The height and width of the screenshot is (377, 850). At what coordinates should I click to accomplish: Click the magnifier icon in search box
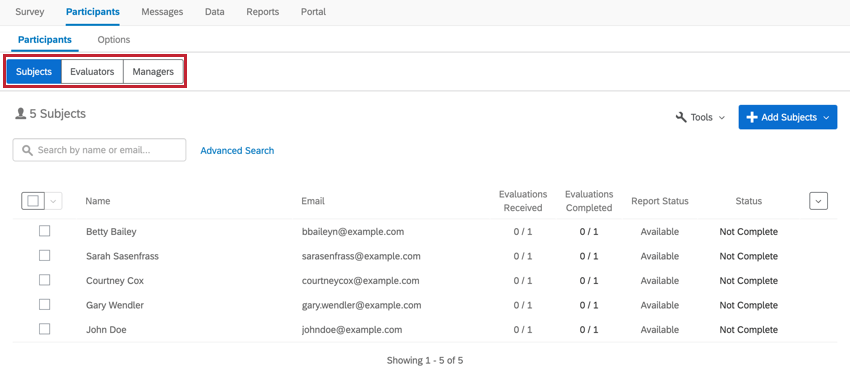27,150
